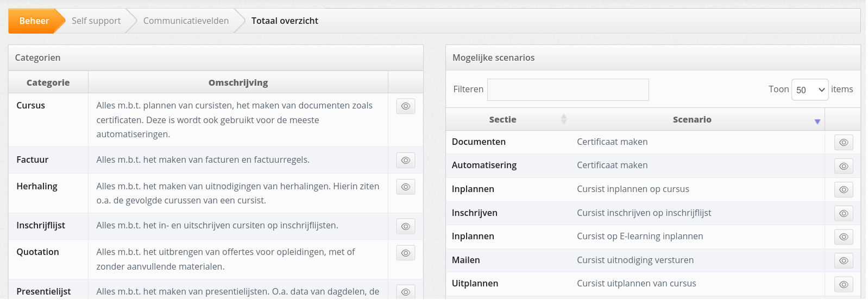Select the Herhaling category name
This screenshot has width=868, height=300.
[37, 186]
